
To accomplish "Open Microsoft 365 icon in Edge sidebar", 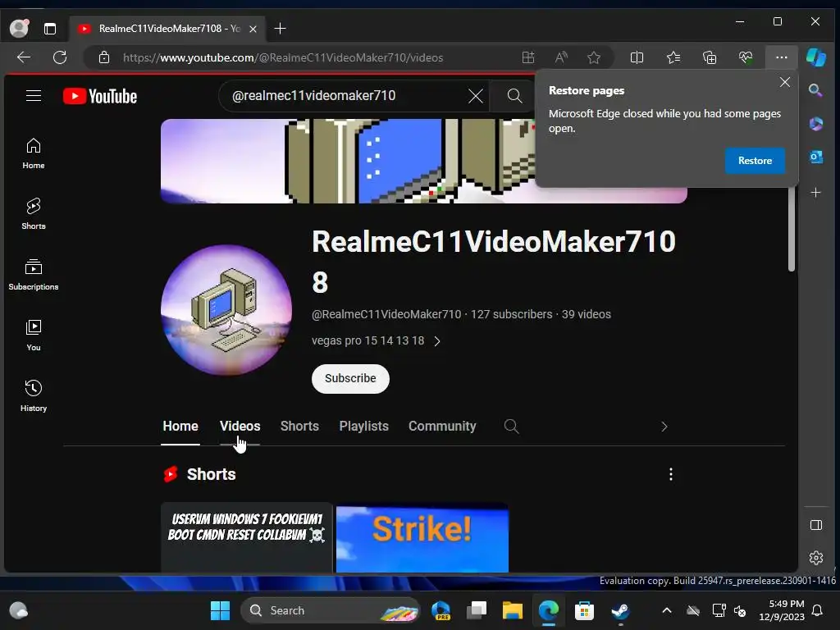I will (x=816, y=124).
